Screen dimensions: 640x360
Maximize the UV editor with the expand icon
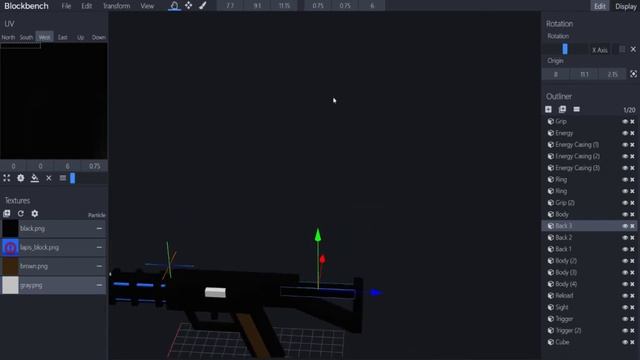tap(7, 178)
